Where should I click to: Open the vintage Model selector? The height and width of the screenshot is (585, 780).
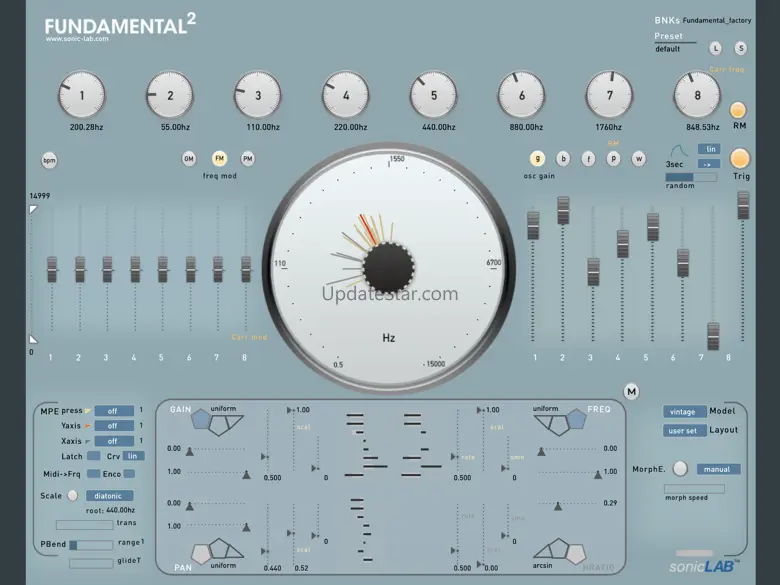684,411
